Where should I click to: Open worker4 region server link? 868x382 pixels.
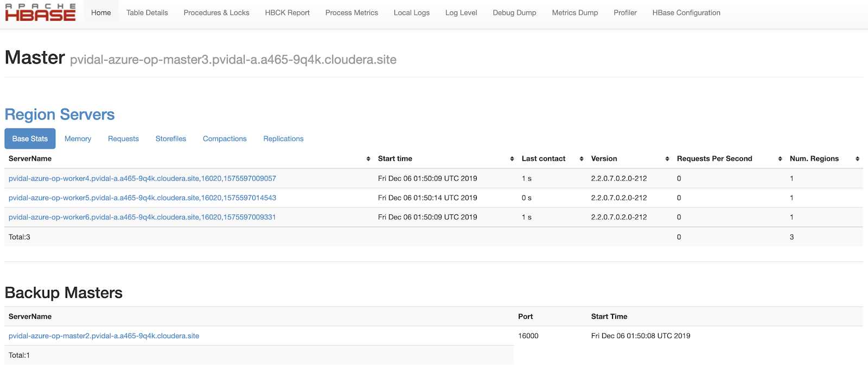(x=142, y=179)
